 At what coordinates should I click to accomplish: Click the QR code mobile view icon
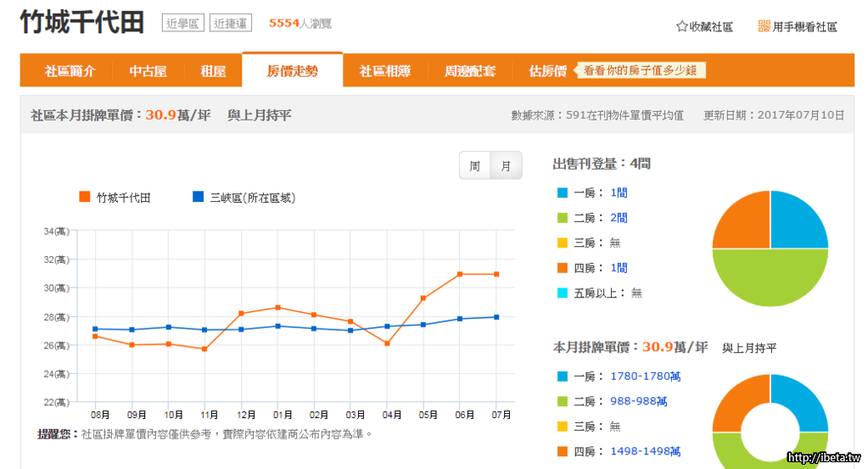click(764, 26)
